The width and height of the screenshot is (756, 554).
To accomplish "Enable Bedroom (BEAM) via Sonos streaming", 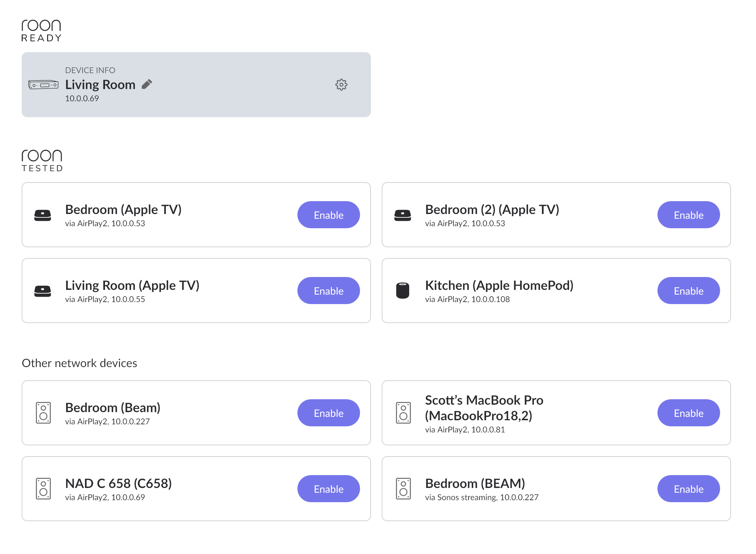I will (689, 489).
